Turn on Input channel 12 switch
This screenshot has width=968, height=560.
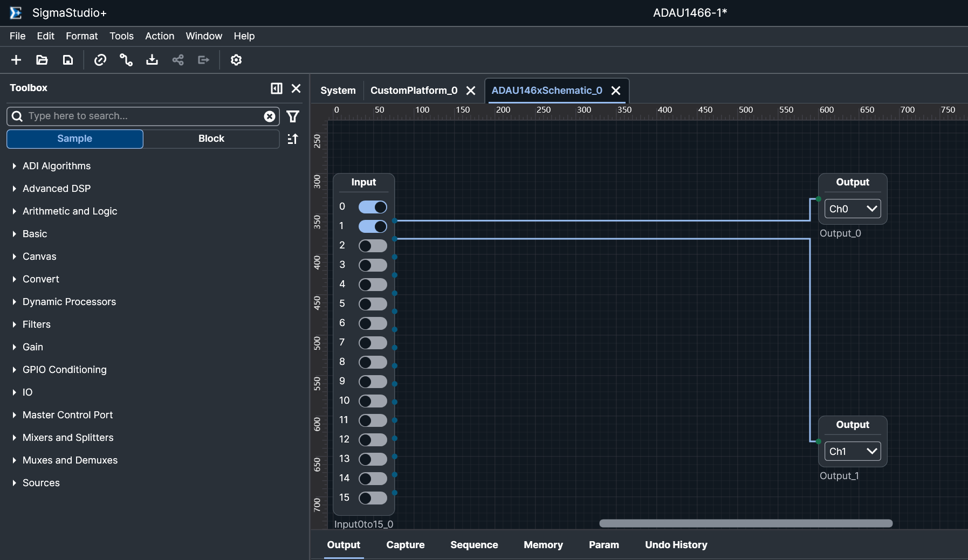point(373,440)
